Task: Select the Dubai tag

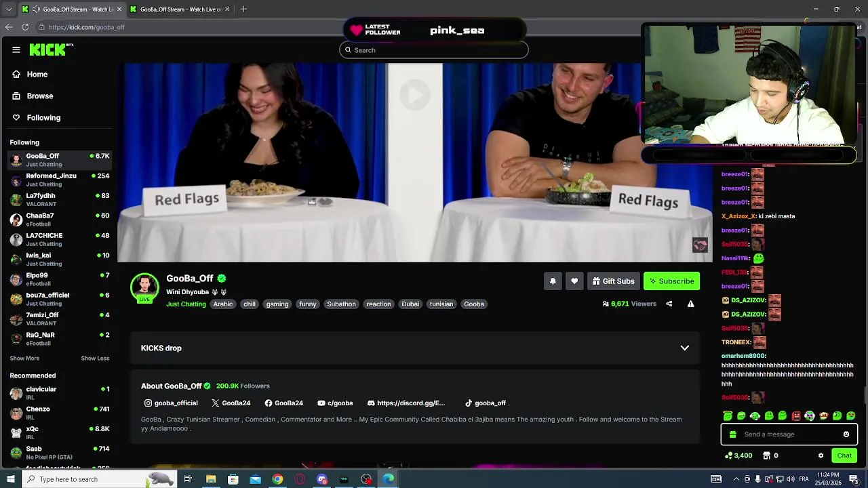Action: pyautogui.click(x=410, y=304)
